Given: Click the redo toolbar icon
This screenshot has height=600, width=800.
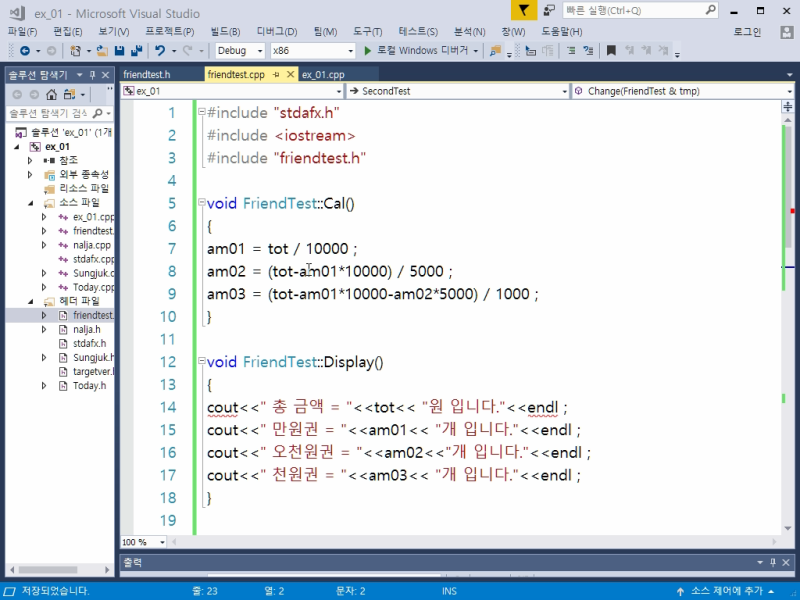Looking at the screenshot, I should (188, 51).
